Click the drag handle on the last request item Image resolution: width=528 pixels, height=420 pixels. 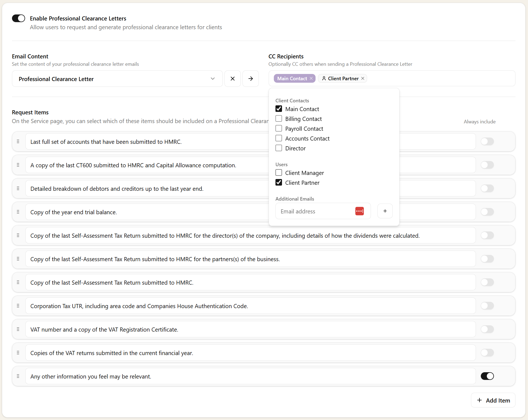(x=18, y=376)
